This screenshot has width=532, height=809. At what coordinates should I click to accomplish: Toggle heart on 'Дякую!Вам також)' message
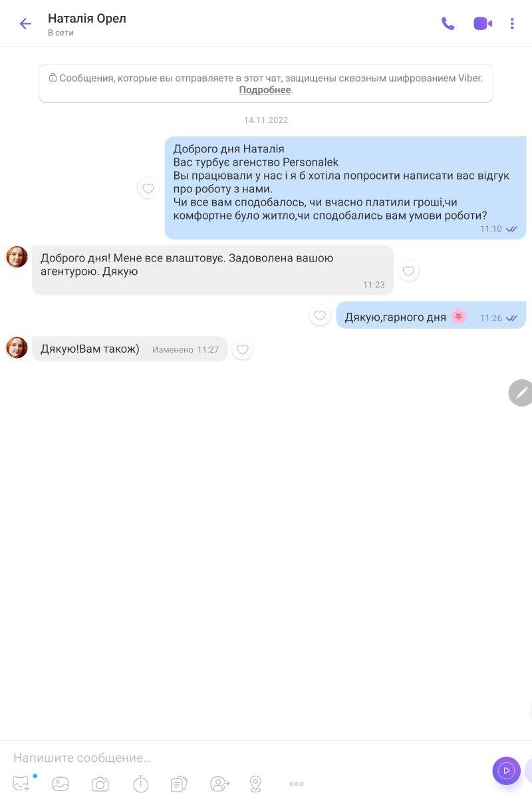[x=243, y=349]
